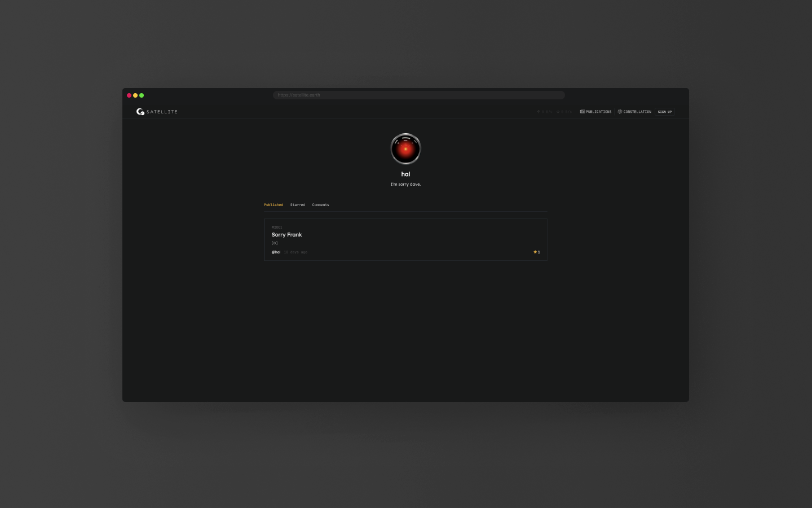Screen dimensions: 812x508
Task: Click the SATELLITE wordmark text
Action: [162, 112]
